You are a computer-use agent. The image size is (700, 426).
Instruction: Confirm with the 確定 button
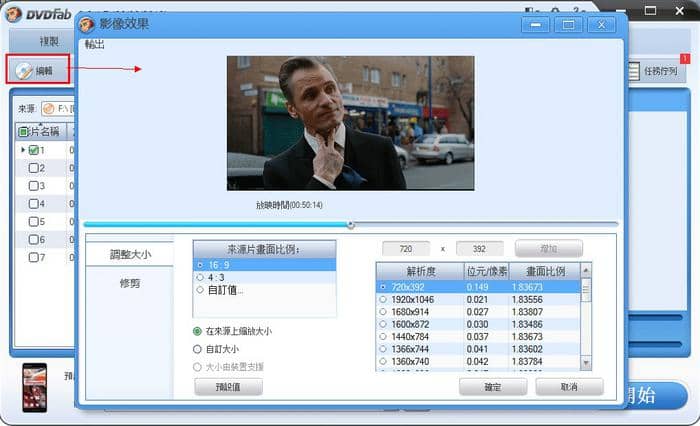pyautogui.click(x=493, y=387)
